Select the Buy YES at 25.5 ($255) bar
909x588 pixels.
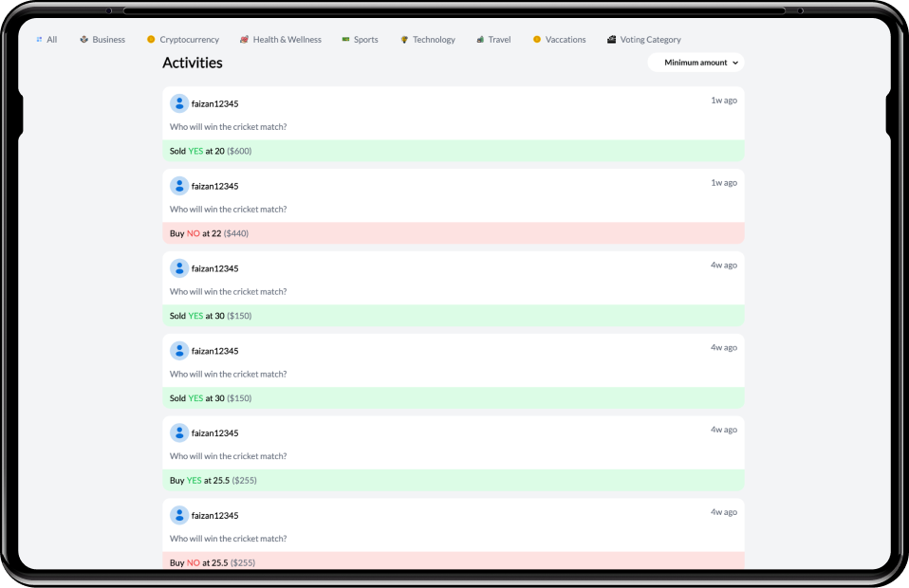pyautogui.click(x=453, y=481)
